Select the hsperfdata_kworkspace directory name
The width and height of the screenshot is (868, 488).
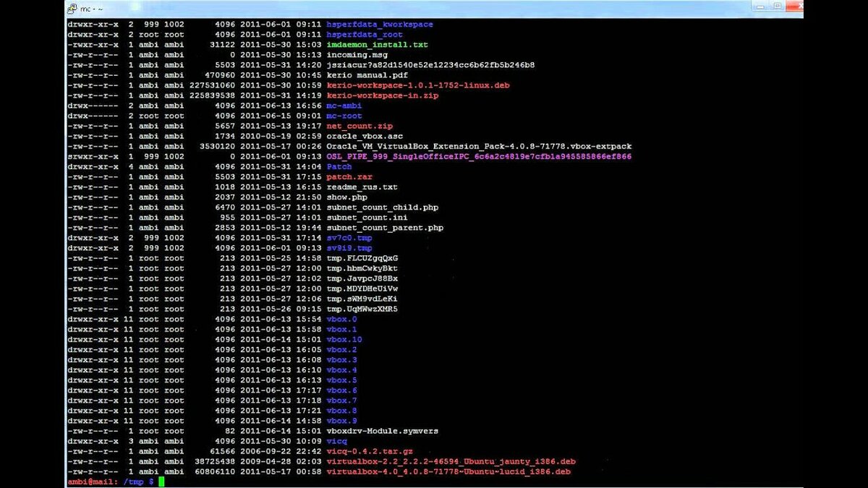(x=380, y=25)
